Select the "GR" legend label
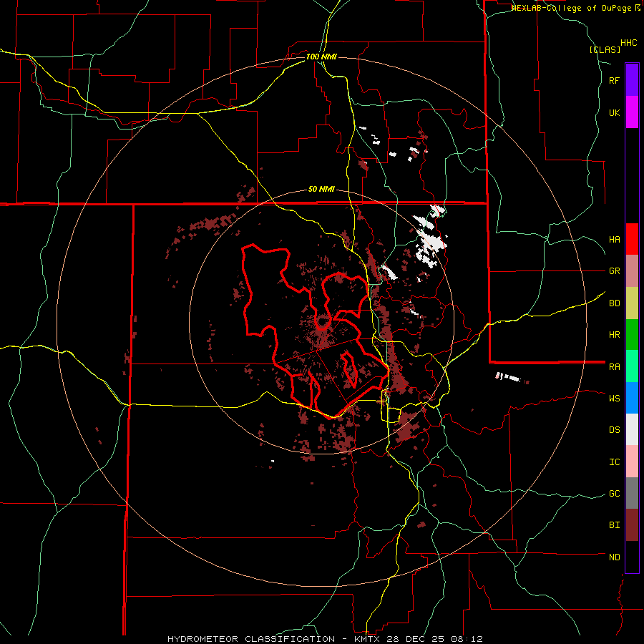644x644 pixels. pos(614,271)
